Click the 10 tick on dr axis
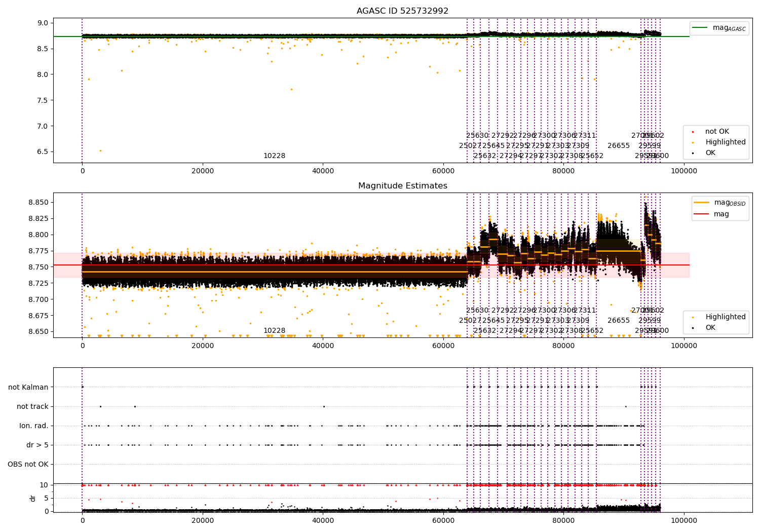760x532 pixels. point(44,485)
